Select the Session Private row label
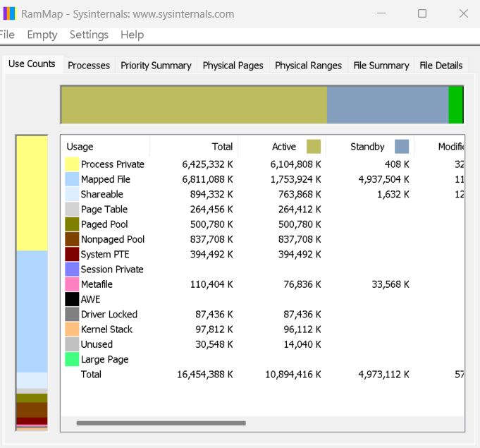The image size is (480, 448). [x=112, y=270]
